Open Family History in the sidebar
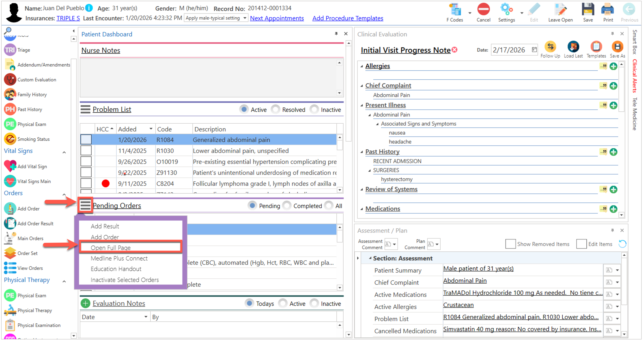The image size is (644, 341). click(32, 95)
